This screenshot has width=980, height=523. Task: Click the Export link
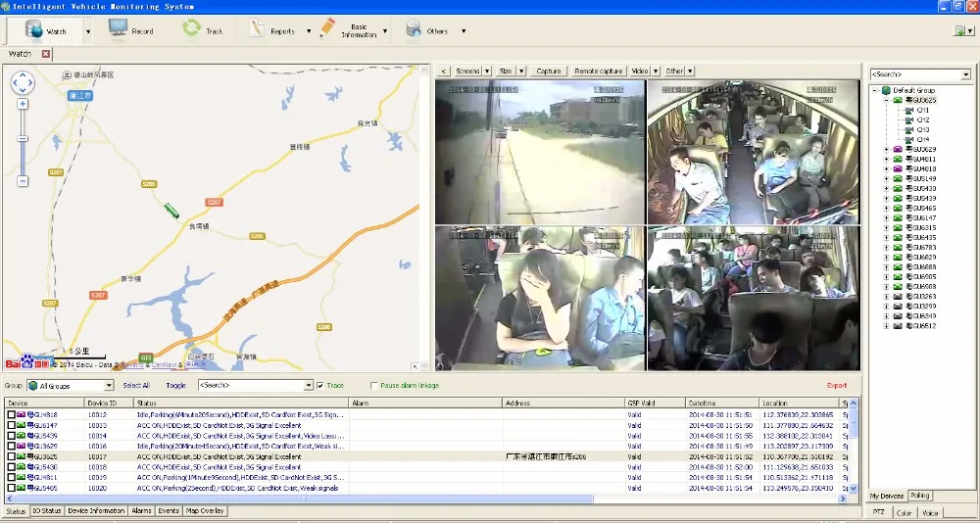[x=836, y=386]
